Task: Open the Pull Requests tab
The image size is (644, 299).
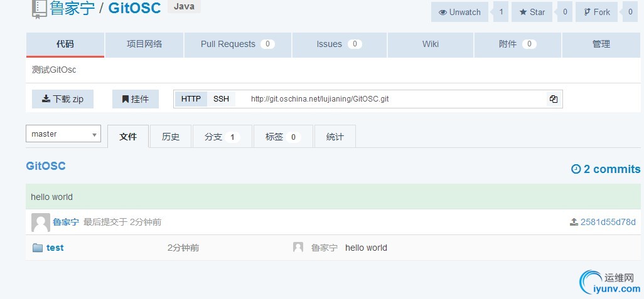Action: 238,45
